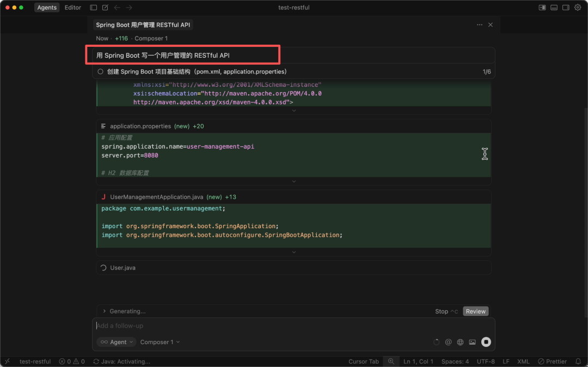
Task: Click the new chat compose icon
Action: [105, 8]
